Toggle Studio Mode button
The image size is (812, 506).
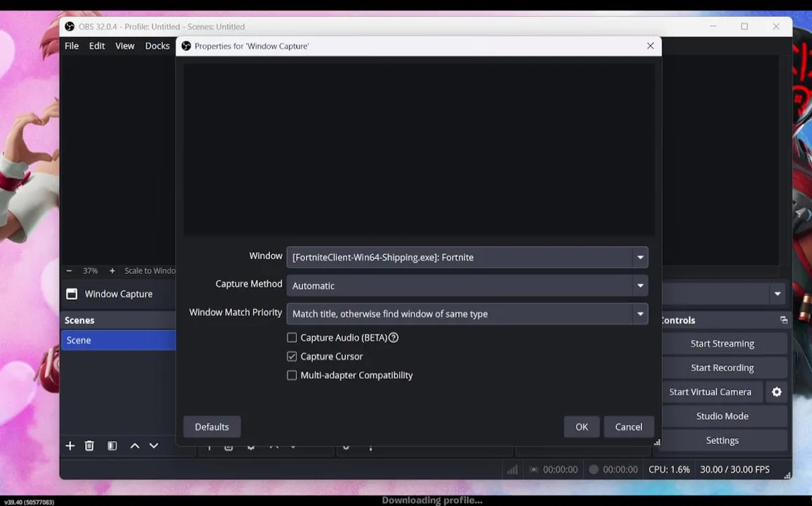click(722, 417)
